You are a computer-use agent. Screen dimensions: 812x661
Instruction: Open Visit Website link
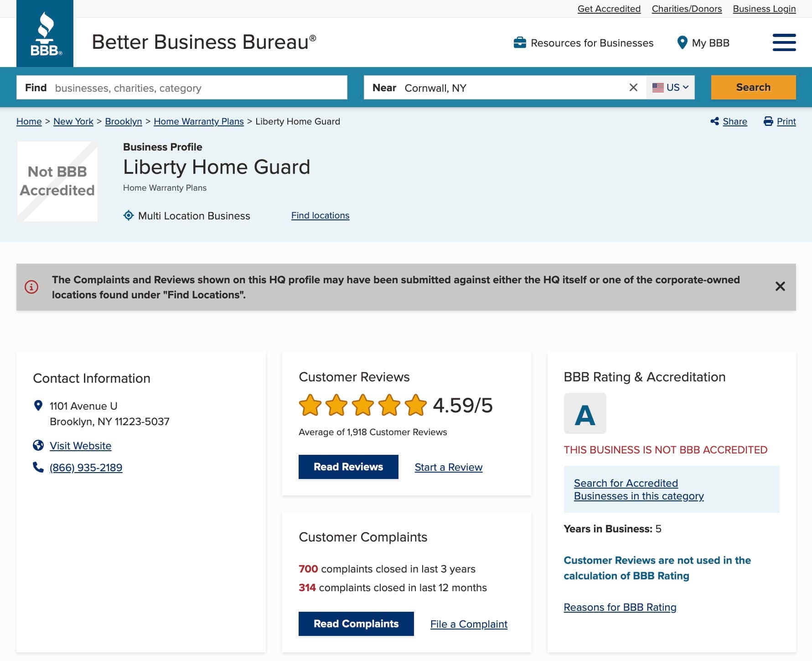pos(81,446)
